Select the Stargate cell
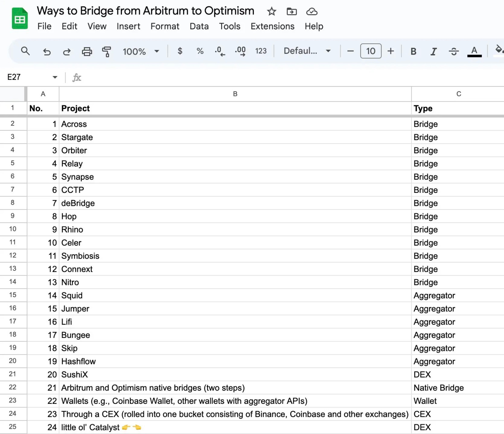This screenshot has width=504, height=434. point(235,137)
